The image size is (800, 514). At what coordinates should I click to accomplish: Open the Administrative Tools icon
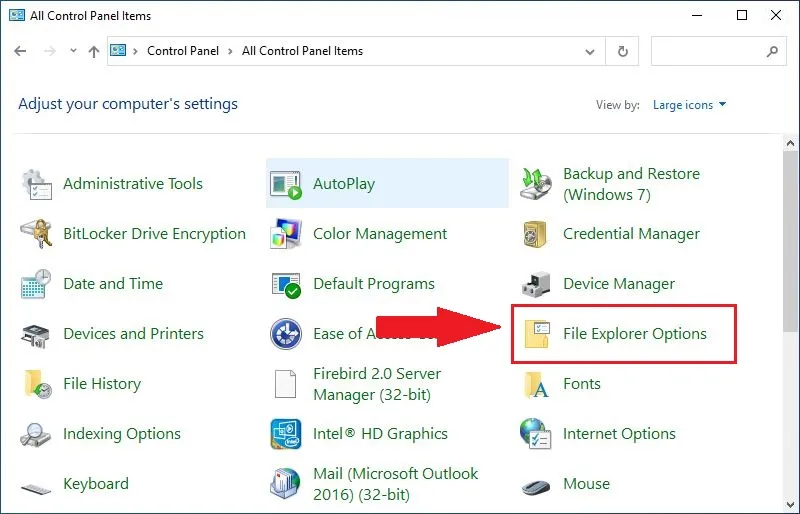pyautogui.click(x=36, y=184)
